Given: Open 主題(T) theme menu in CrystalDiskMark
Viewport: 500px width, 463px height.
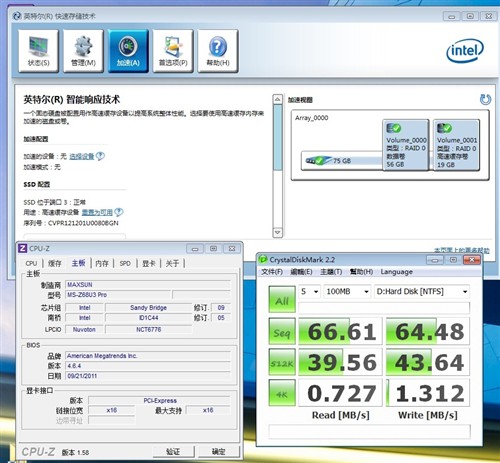Looking at the screenshot, I should click(x=331, y=272).
